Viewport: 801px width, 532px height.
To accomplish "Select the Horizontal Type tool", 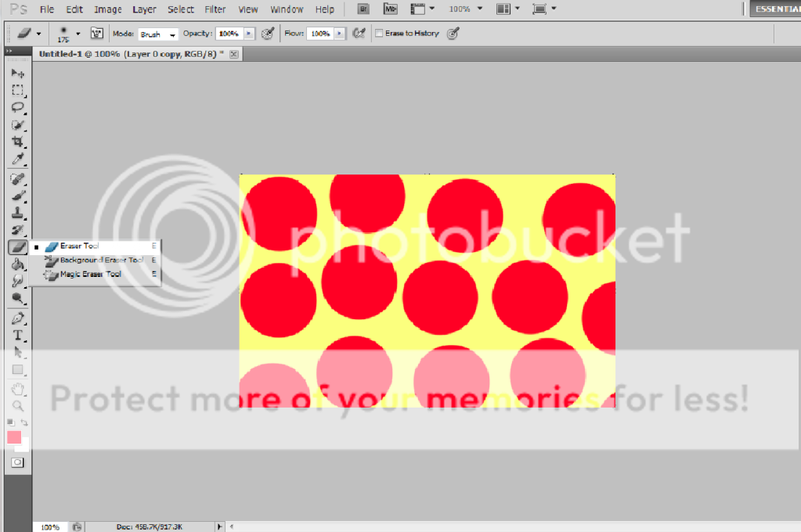I will click(17, 336).
